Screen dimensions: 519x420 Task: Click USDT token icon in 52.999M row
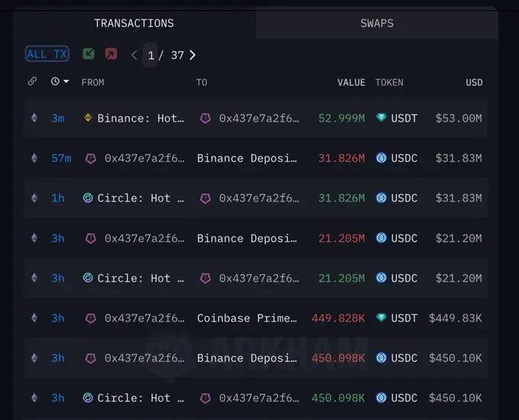382,118
